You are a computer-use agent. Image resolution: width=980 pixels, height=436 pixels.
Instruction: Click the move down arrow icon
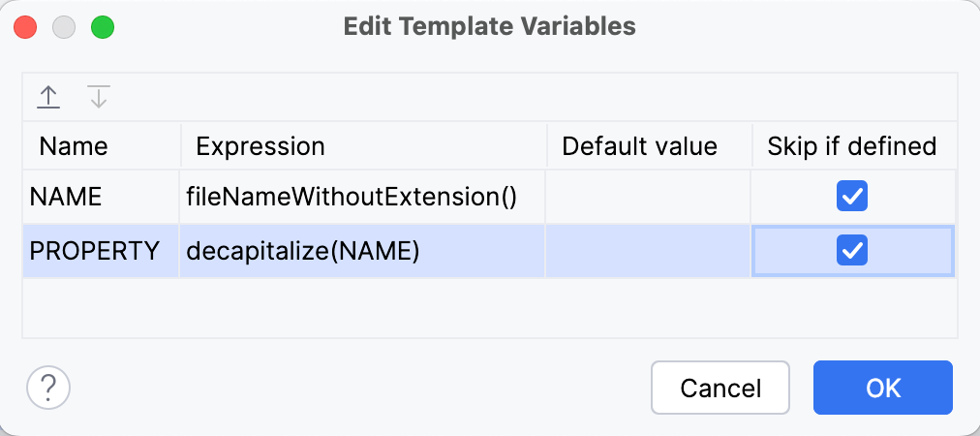pos(98,97)
